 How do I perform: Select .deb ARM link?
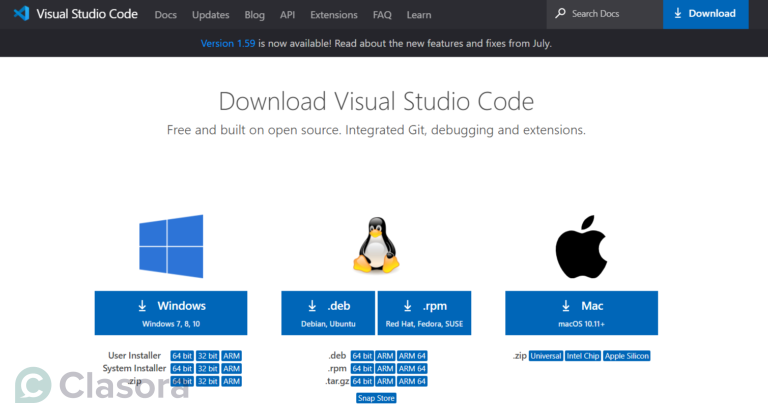pos(385,356)
